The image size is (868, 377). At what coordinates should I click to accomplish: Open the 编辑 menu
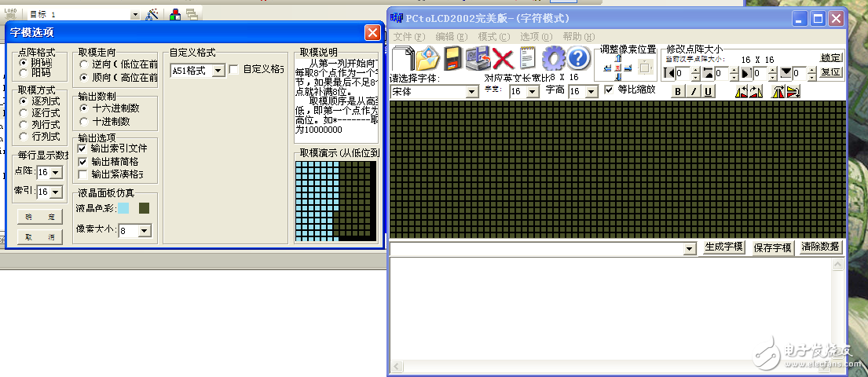pyautogui.click(x=452, y=37)
